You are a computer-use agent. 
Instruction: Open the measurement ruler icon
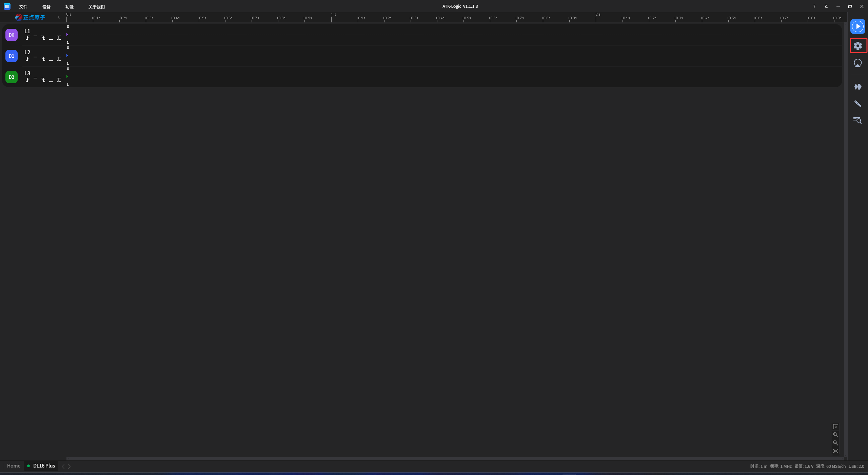857,104
